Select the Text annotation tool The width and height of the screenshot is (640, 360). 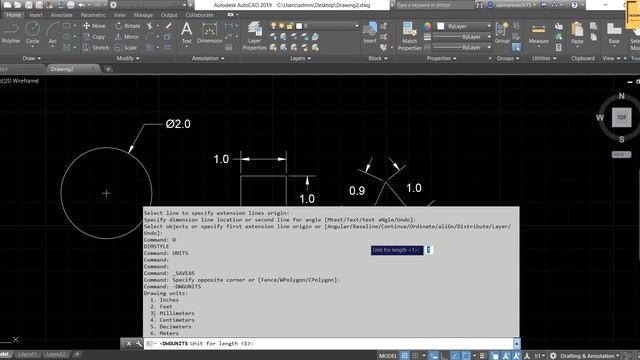[x=187, y=33]
